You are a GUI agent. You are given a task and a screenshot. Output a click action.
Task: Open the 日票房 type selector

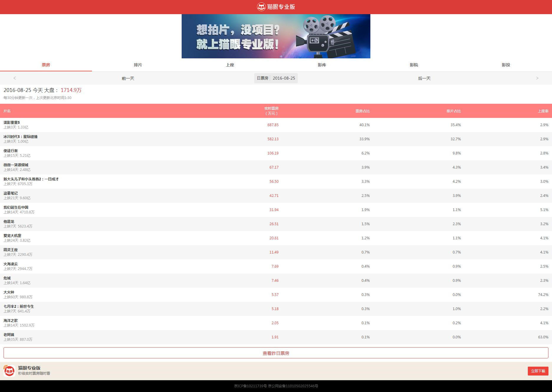[x=262, y=78]
